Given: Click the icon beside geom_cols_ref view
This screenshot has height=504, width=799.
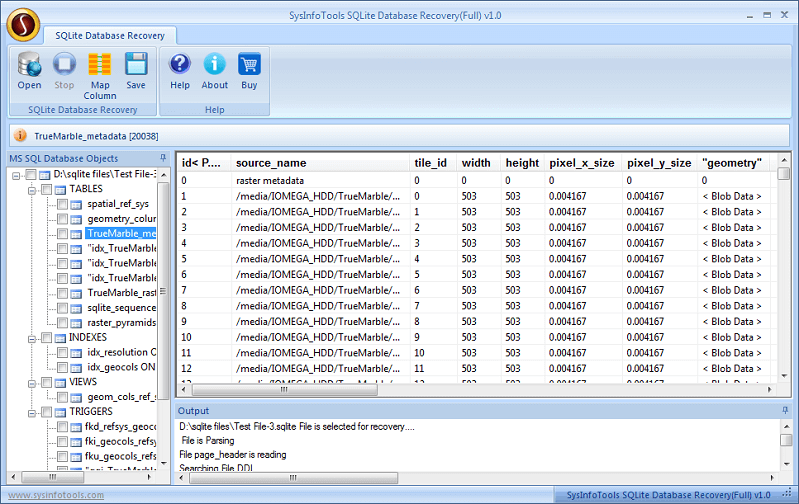Looking at the screenshot, I should 76,397.
